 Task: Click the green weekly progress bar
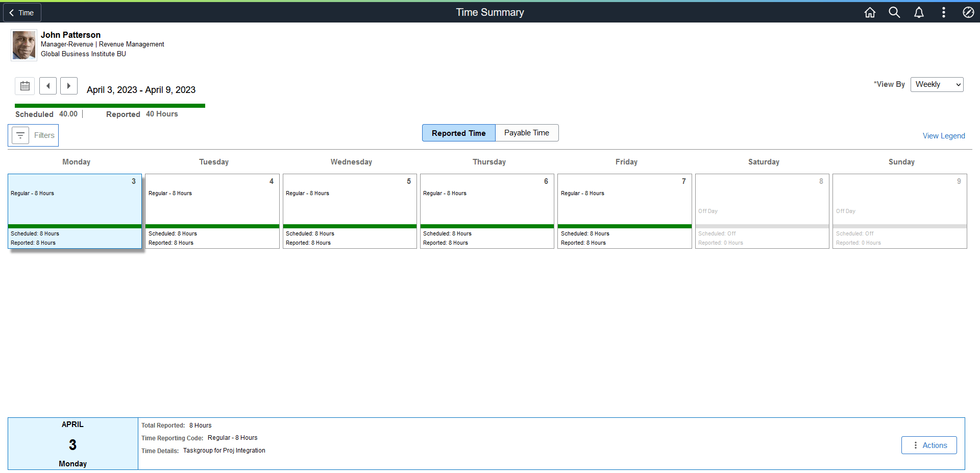[x=110, y=106]
